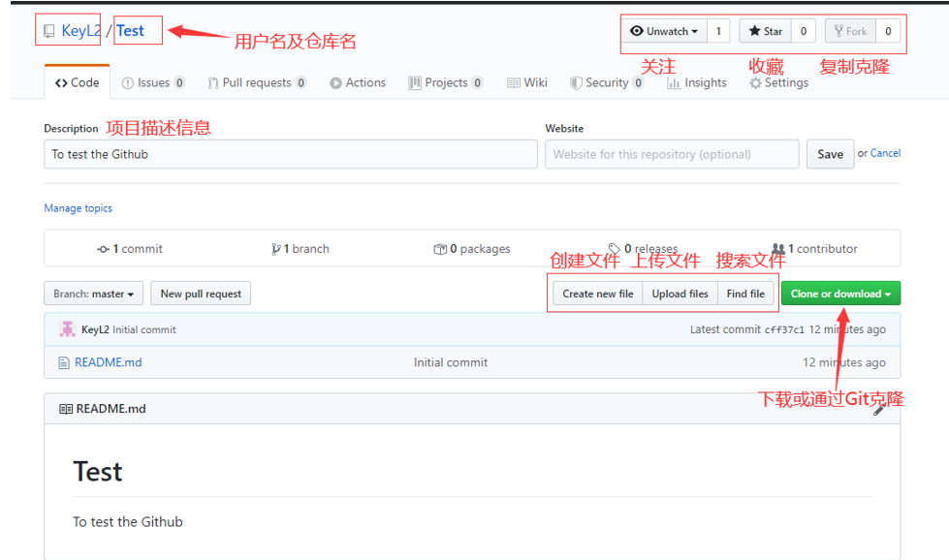
Task: Open the repository Settings tab
Action: click(779, 83)
